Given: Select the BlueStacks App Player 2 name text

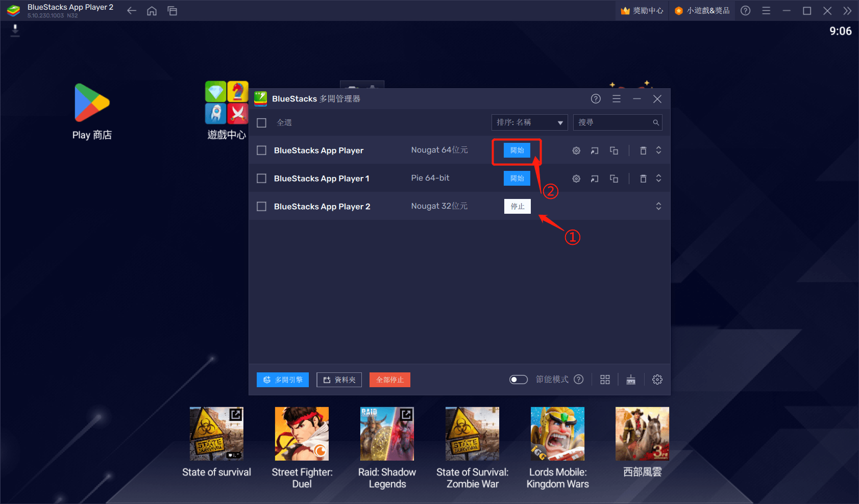Looking at the screenshot, I should pyautogui.click(x=322, y=207).
